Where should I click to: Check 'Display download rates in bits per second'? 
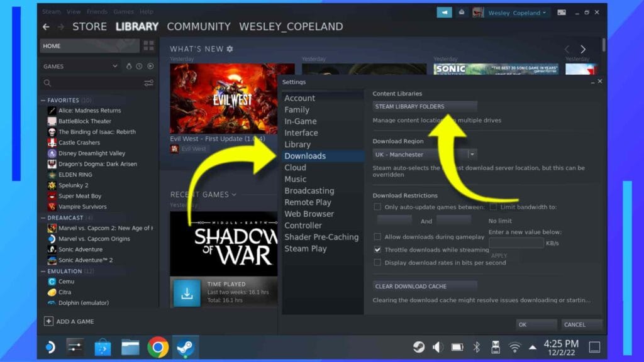(x=377, y=263)
